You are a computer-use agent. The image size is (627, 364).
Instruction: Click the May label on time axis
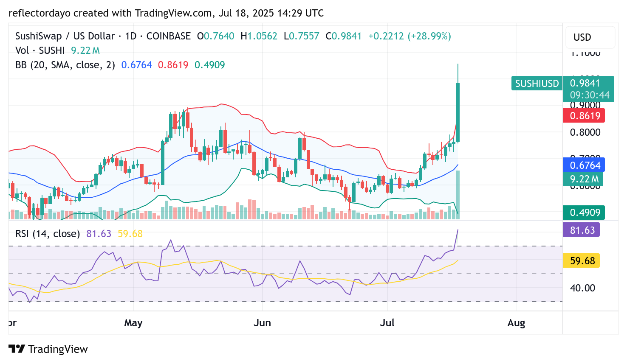(x=133, y=323)
